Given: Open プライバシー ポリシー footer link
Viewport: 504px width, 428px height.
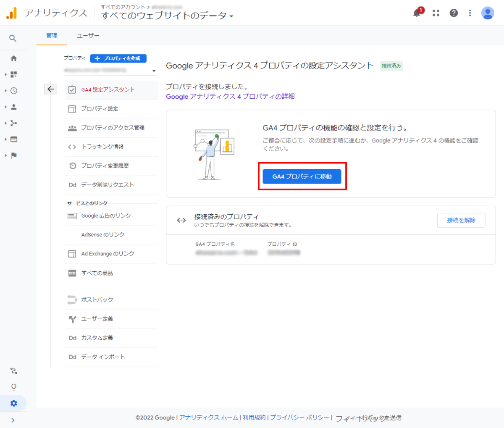Looking at the screenshot, I should (299, 417).
